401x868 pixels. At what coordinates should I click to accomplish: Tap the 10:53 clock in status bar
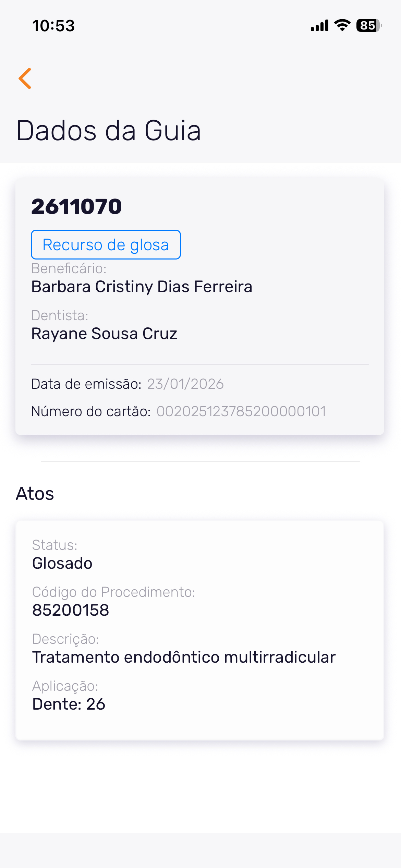(53, 26)
